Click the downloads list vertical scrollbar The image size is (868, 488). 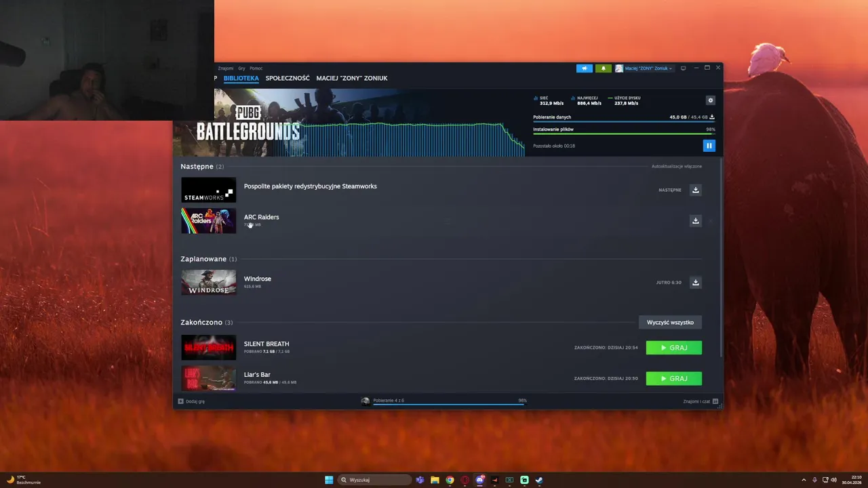(x=721, y=258)
